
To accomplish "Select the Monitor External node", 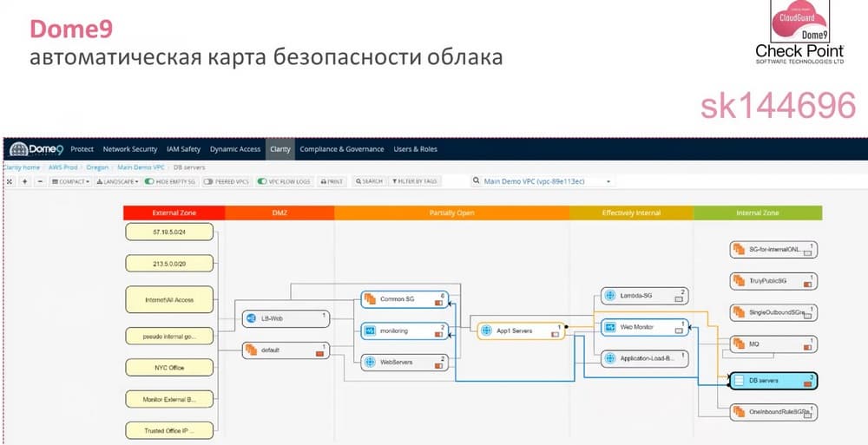I will pyautogui.click(x=169, y=399).
